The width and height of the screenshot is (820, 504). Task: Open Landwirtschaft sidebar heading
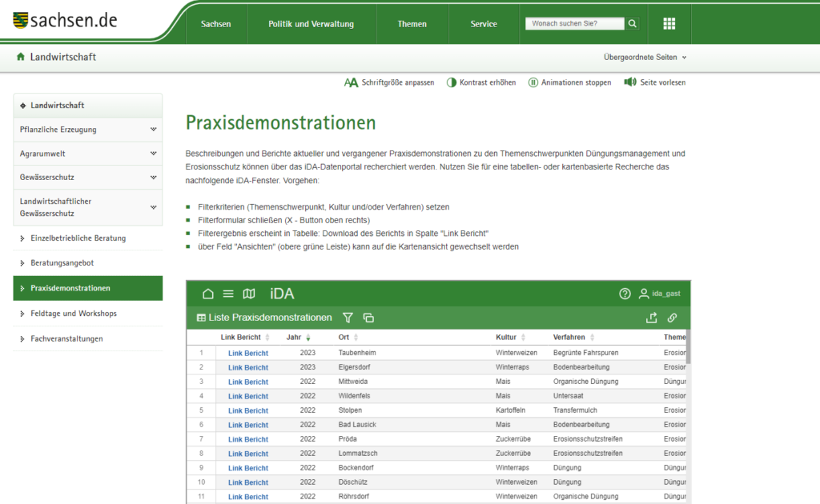[x=88, y=106]
